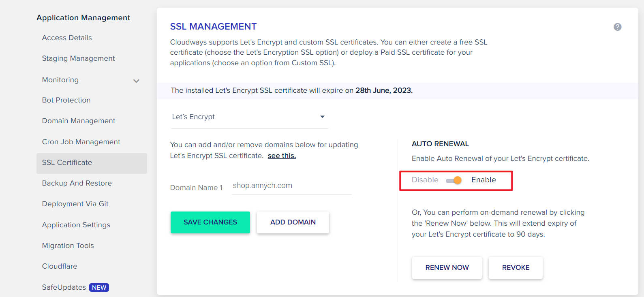This screenshot has width=644, height=297.
Task: Open Access Details in the sidebar
Action: (x=67, y=38)
